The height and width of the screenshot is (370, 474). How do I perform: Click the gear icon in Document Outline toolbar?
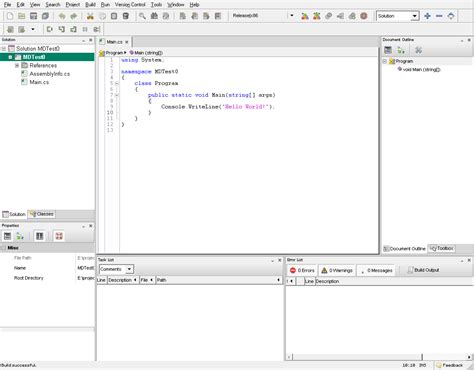point(418,50)
